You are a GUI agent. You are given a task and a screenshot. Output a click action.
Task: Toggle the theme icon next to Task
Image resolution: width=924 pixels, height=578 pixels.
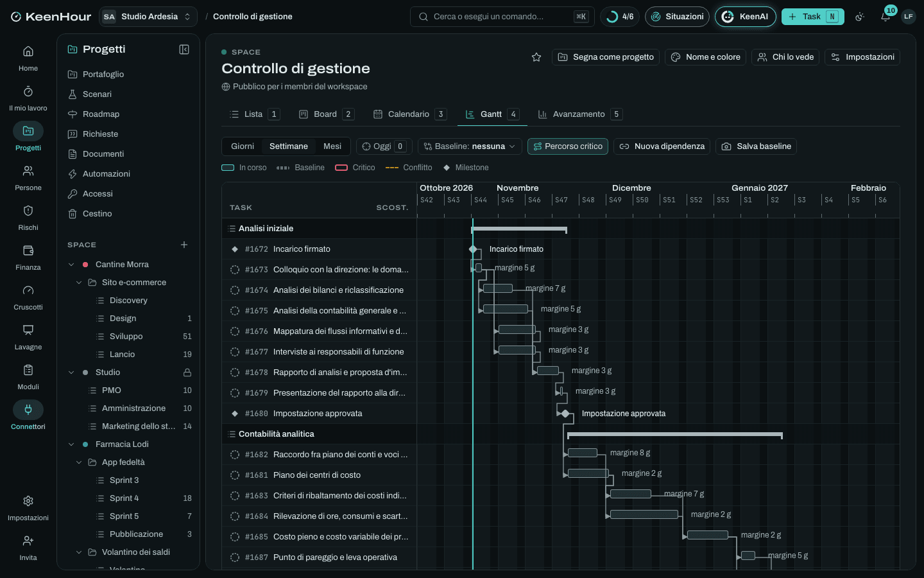pos(860,17)
